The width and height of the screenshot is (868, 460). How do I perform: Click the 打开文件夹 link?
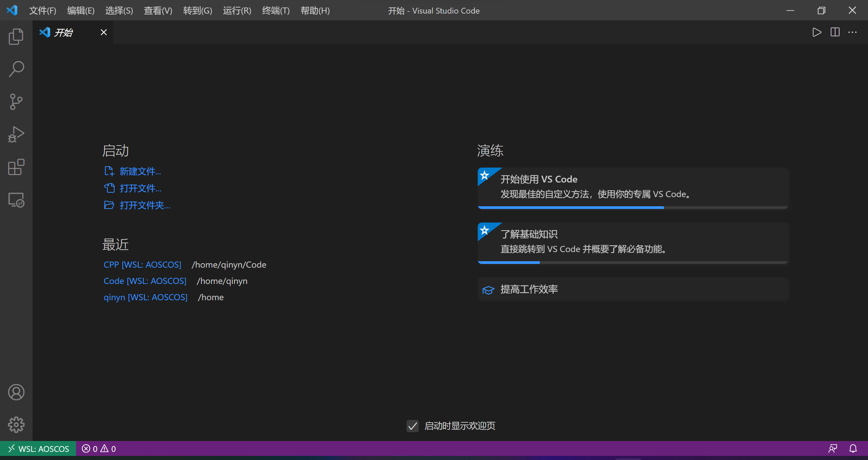click(x=145, y=205)
